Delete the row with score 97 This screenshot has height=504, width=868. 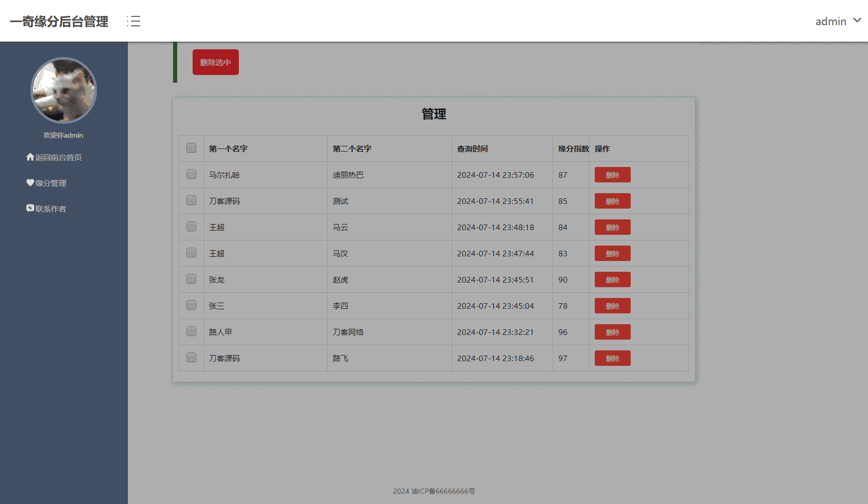612,359
